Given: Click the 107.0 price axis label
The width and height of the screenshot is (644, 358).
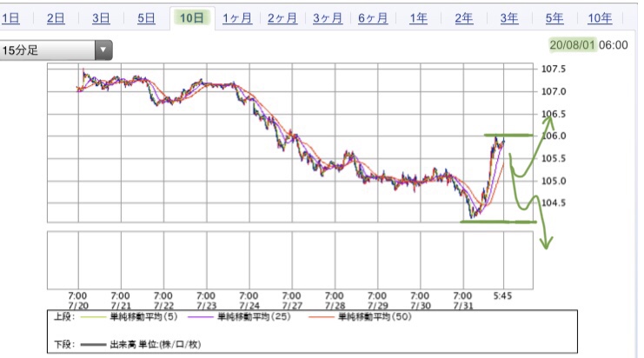Looking at the screenshot, I should pyautogui.click(x=554, y=91).
